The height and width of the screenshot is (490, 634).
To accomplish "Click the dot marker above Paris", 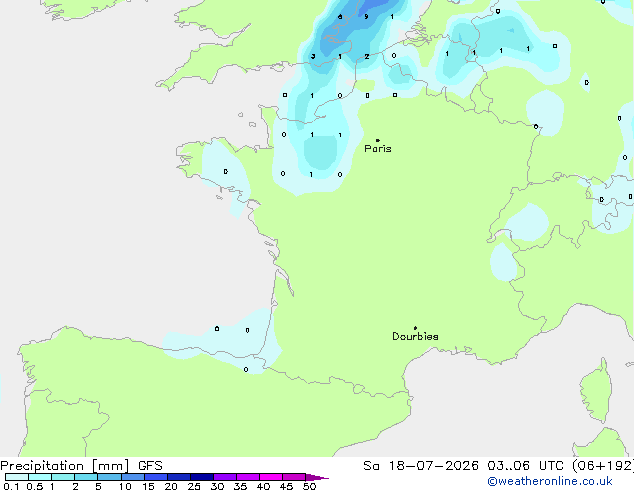I will [x=378, y=140].
